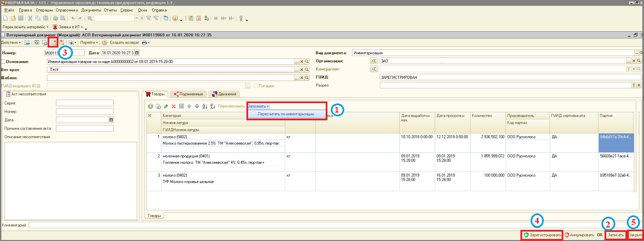Viewport: 644px width, 241px height.
Task: Open the Calendar icon
Action: (198, 18)
